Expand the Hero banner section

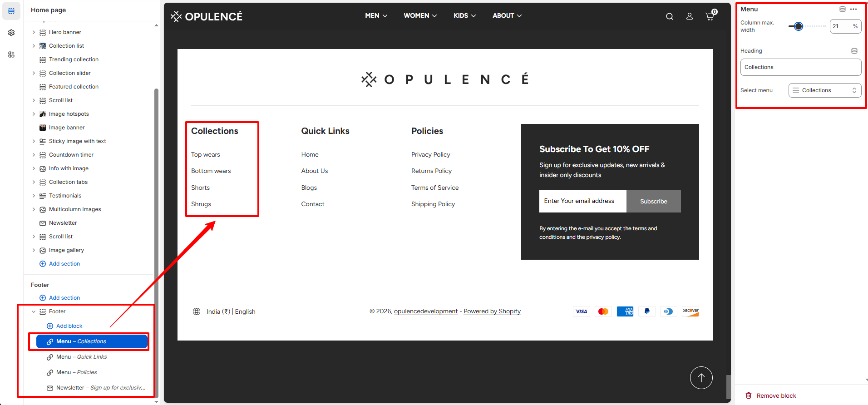click(x=34, y=32)
